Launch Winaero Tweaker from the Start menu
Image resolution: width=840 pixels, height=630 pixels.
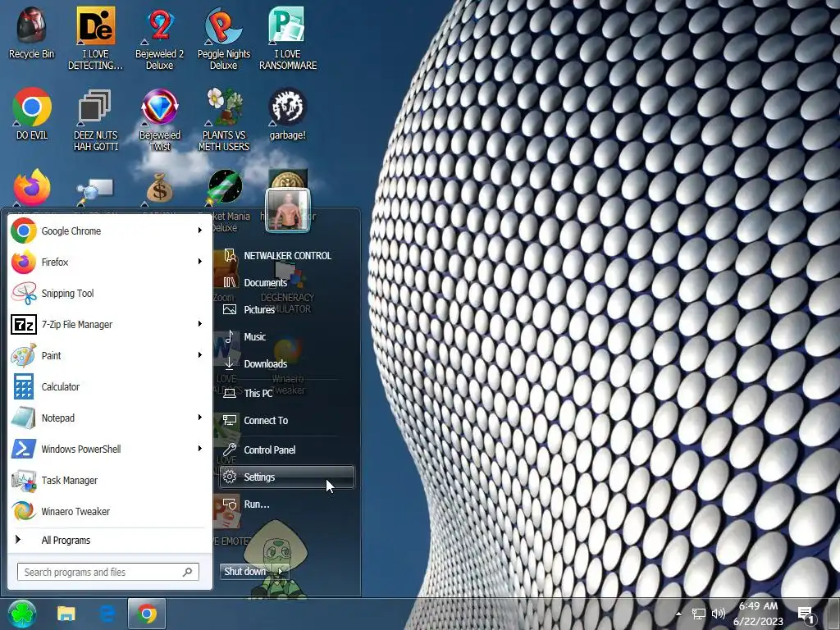[107, 511]
